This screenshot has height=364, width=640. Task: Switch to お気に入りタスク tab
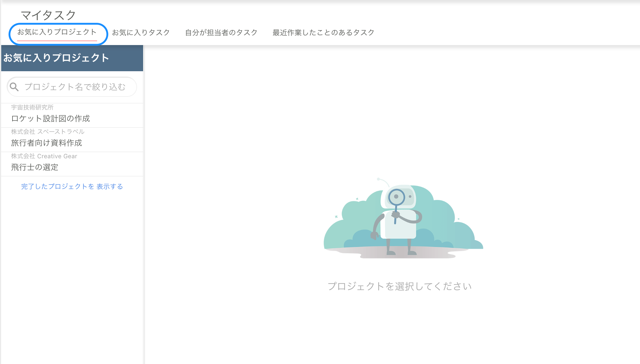(x=141, y=33)
